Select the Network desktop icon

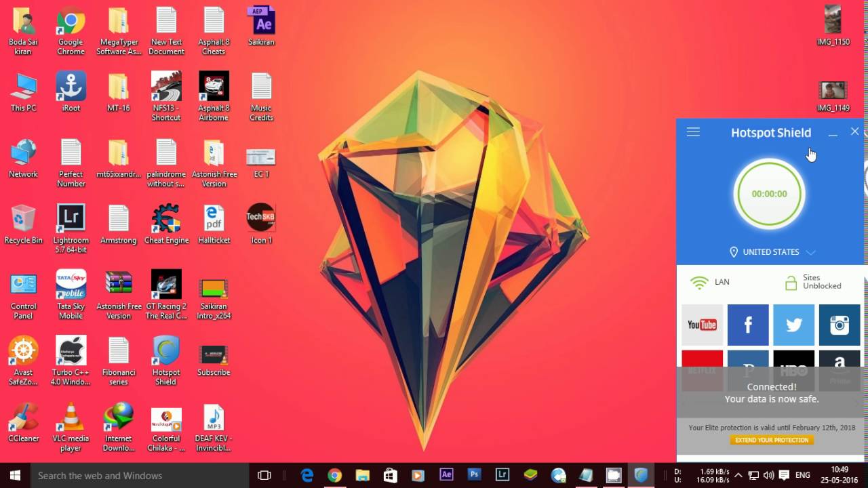[x=23, y=159]
